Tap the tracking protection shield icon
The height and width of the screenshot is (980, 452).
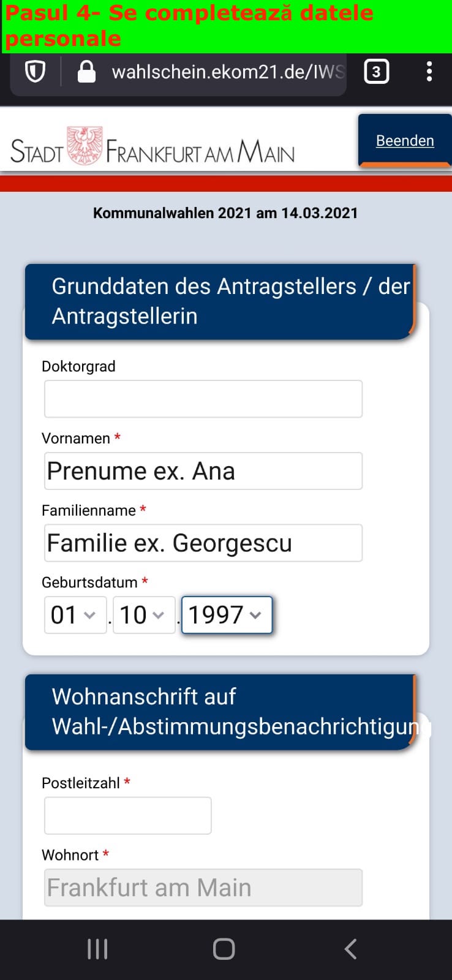click(35, 72)
